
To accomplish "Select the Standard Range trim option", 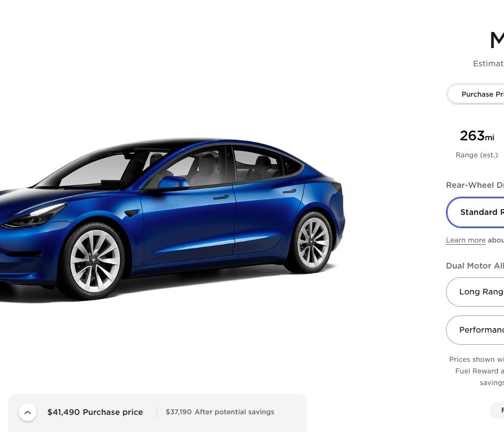I will (x=475, y=212).
